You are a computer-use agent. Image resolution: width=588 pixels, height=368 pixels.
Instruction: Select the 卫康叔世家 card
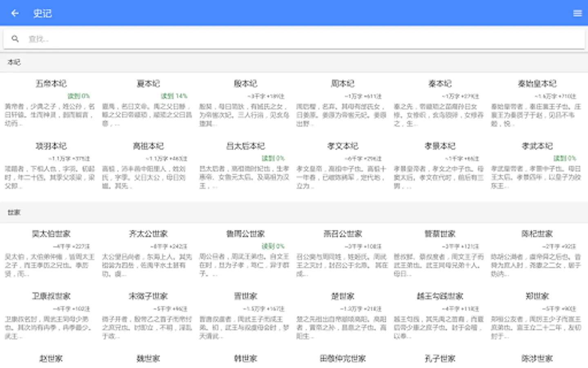(51, 316)
